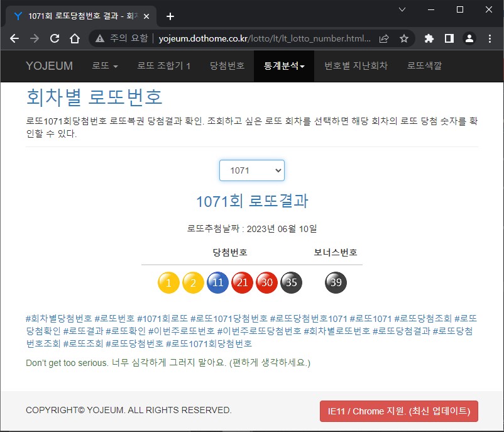The height and width of the screenshot is (432, 504).
Task: Toggle the browser side panel icon
Action: pos(449,38)
